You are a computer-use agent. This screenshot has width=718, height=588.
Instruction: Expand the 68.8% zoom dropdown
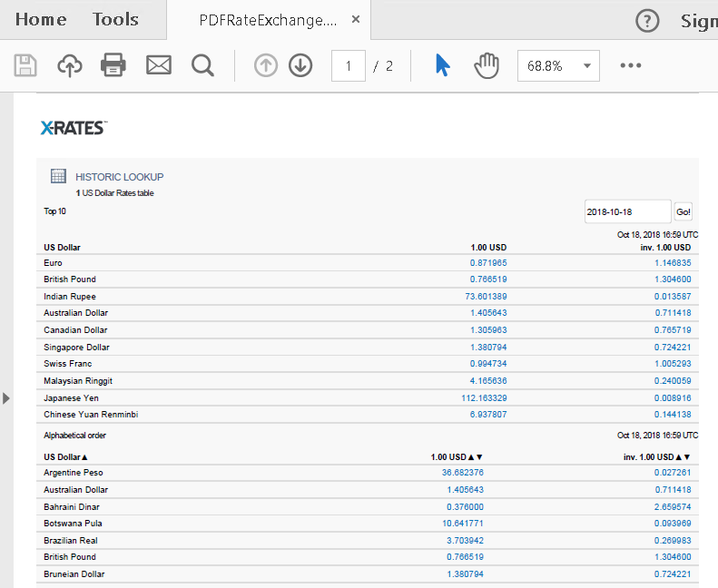587,66
